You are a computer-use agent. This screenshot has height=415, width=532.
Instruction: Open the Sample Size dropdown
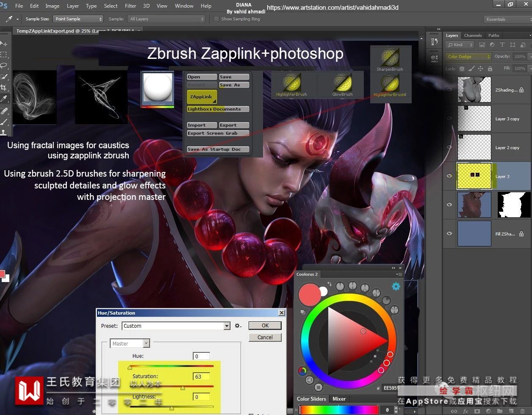coord(78,19)
